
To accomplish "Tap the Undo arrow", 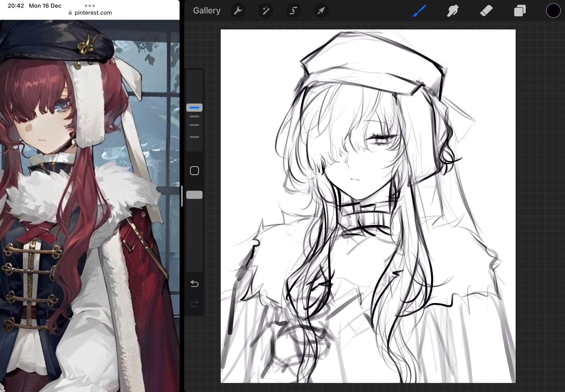I will point(194,284).
